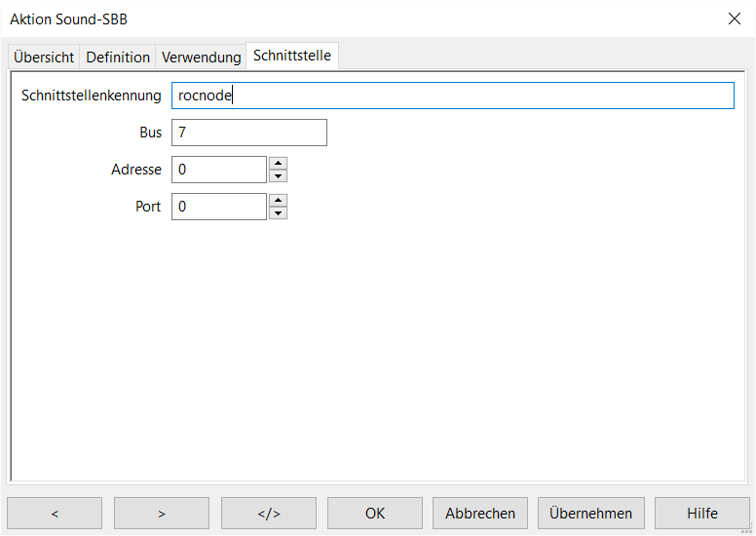
Task: Click inside the Port number field
Action: [x=218, y=207]
